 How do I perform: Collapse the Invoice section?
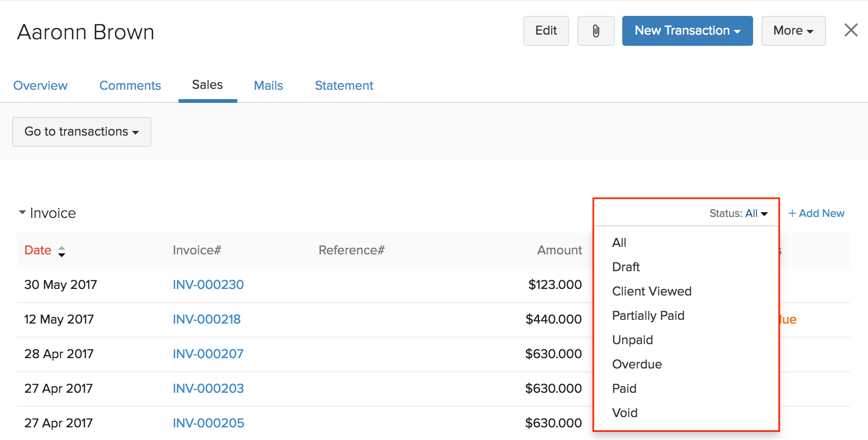click(21, 212)
